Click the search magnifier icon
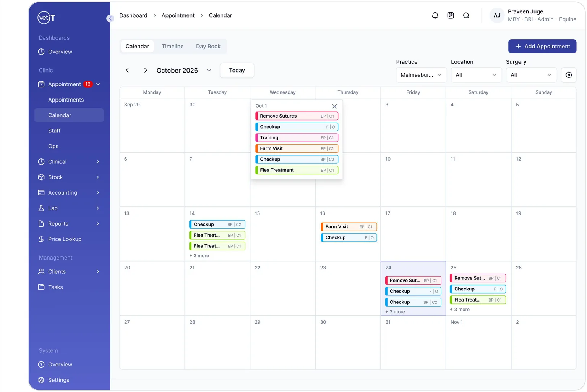This screenshot has height=392, width=587. click(x=466, y=15)
